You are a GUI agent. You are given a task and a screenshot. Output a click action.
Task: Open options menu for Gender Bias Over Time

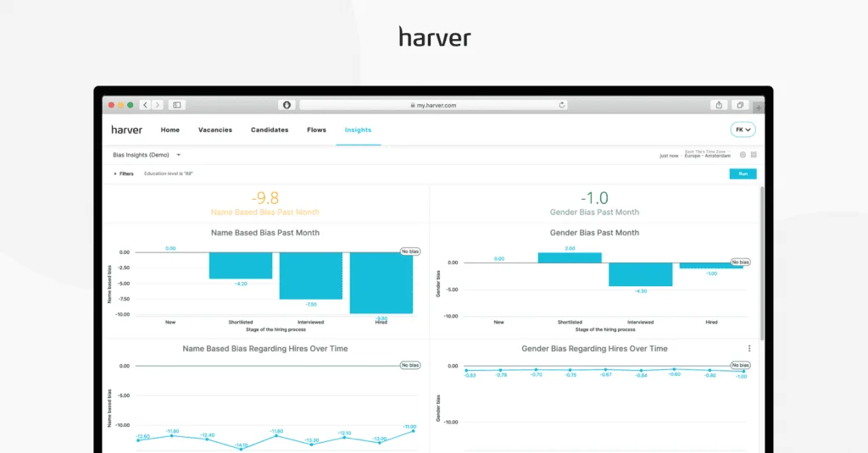tap(749, 349)
